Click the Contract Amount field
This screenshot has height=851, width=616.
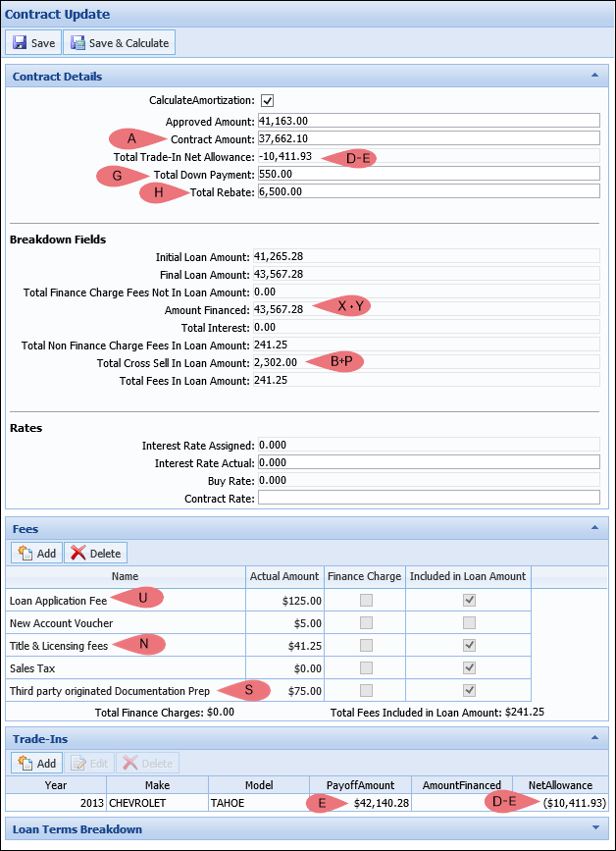(429, 138)
